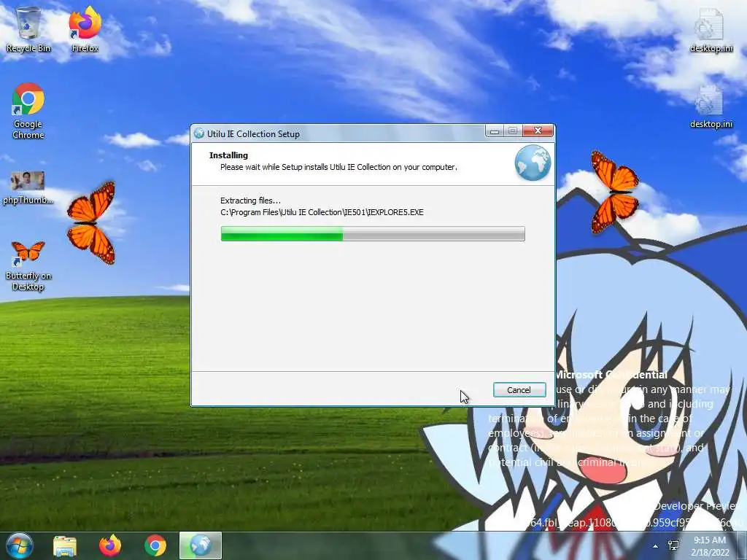
Task: Click the butterfly right of the Setup window
Action: (x=614, y=192)
